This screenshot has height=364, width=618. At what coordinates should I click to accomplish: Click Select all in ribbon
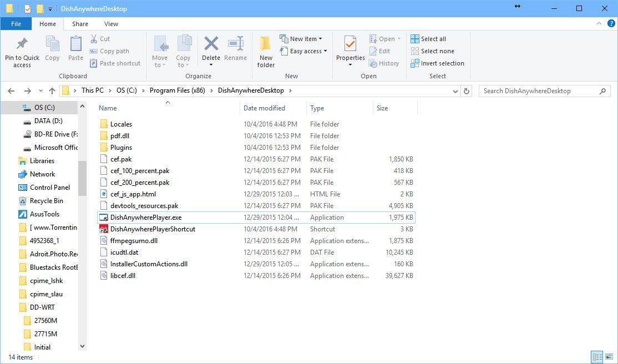pos(428,39)
